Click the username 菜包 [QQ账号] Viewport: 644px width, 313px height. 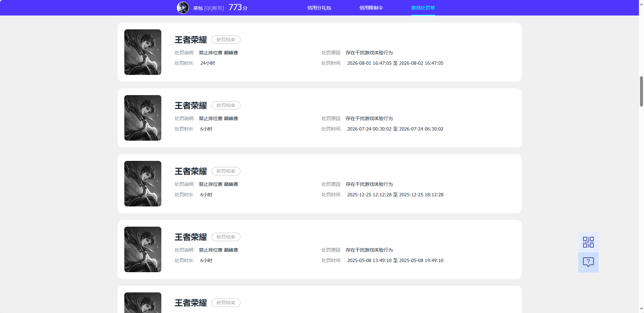tap(208, 8)
